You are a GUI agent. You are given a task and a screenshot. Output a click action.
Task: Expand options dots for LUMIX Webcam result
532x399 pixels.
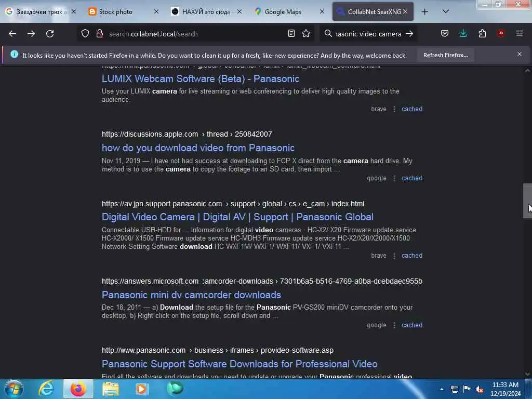coord(394,109)
